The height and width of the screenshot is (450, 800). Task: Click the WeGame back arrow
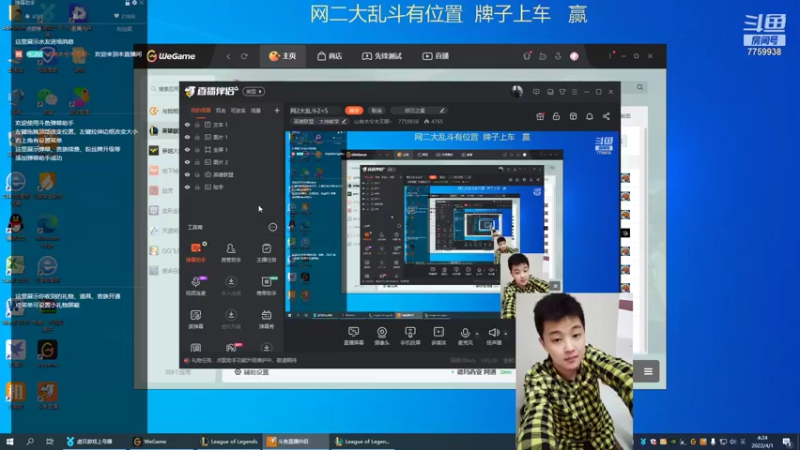tap(228, 56)
